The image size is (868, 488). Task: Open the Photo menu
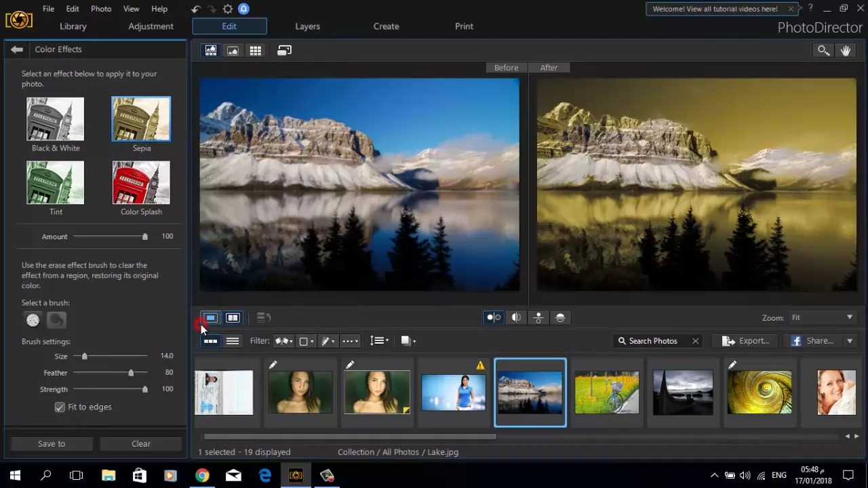coord(101,9)
